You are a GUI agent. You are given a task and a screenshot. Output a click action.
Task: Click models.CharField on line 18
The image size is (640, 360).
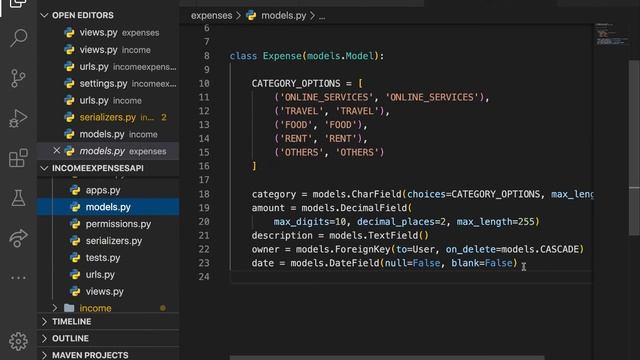[x=357, y=194]
